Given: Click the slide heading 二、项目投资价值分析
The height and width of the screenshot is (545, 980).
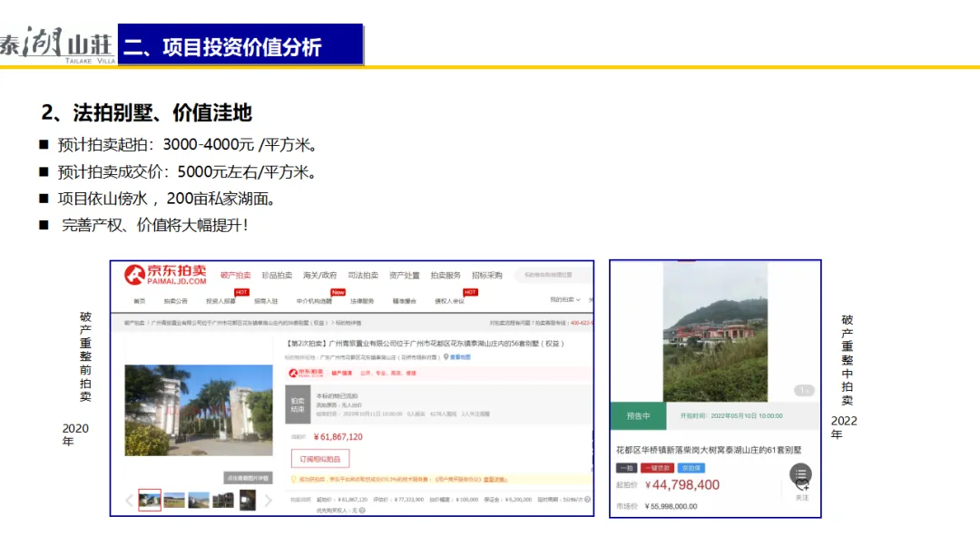Looking at the screenshot, I should [223, 47].
